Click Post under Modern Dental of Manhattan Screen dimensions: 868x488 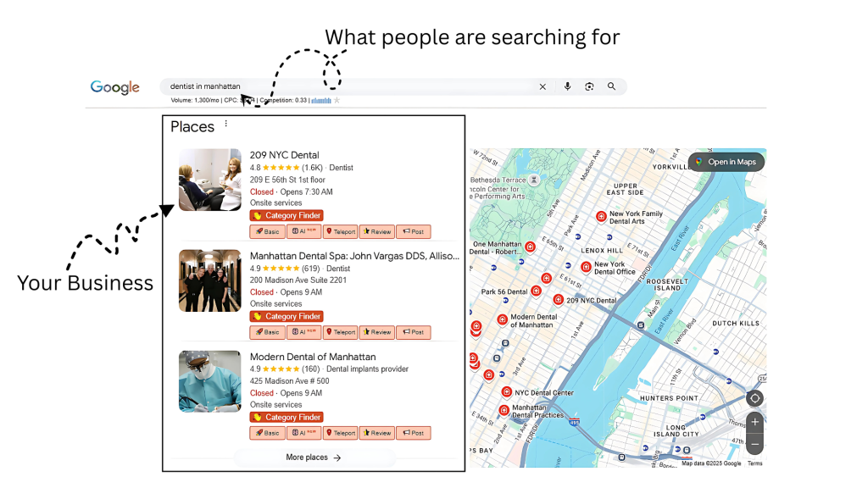[414, 433]
